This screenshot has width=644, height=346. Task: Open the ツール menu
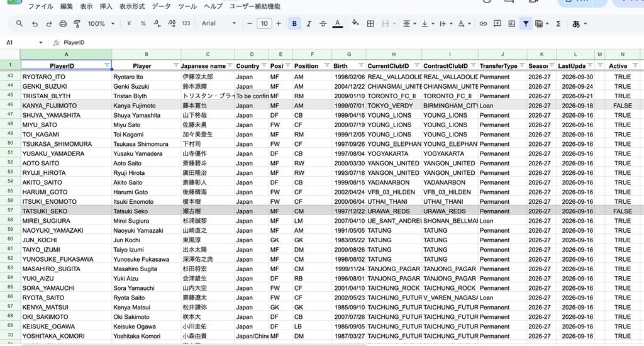coord(187,6)
